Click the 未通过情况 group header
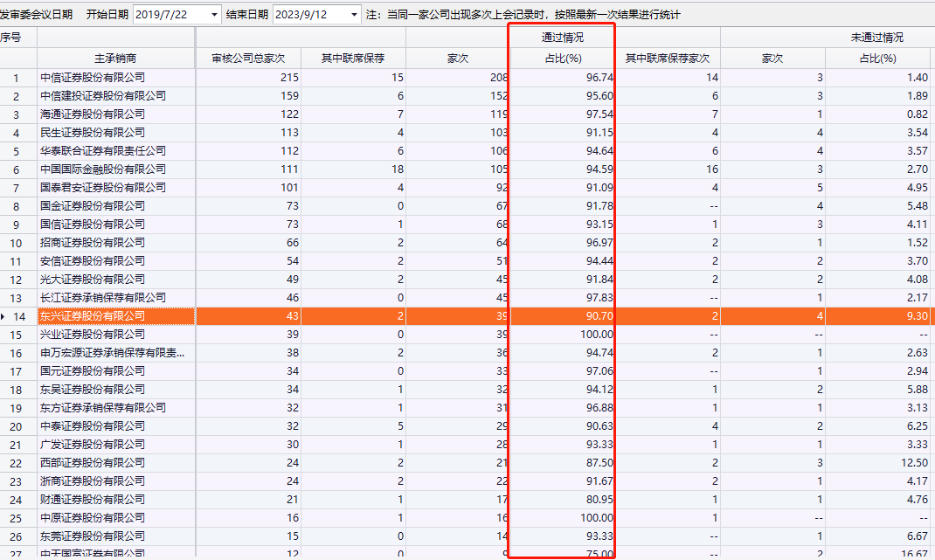The width and height of the screenshot is (935, 560). 876,38
